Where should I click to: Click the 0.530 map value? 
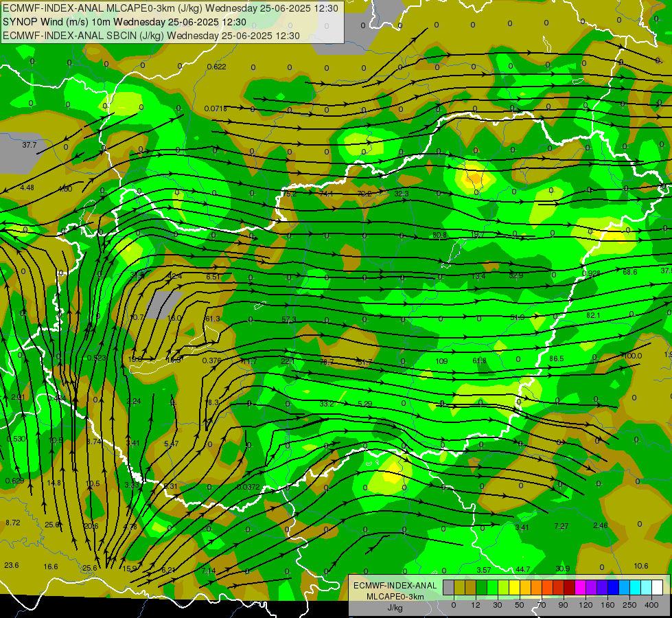[x=16, y=439]
